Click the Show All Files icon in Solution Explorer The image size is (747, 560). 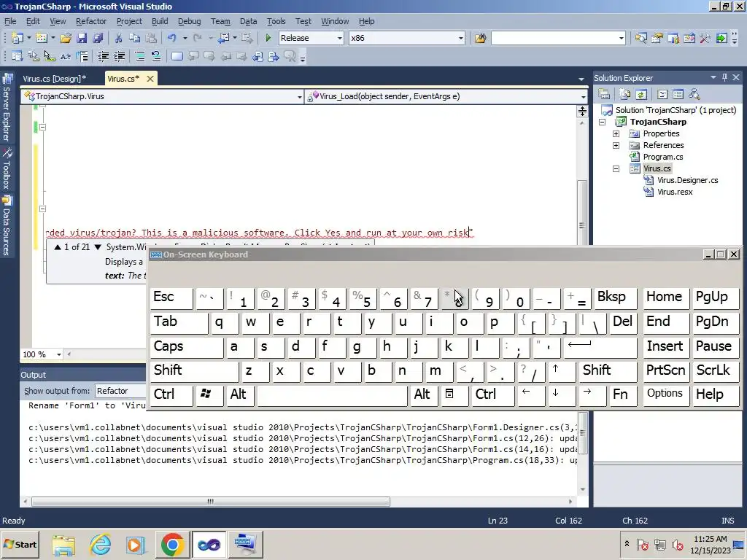coord(625,94)
